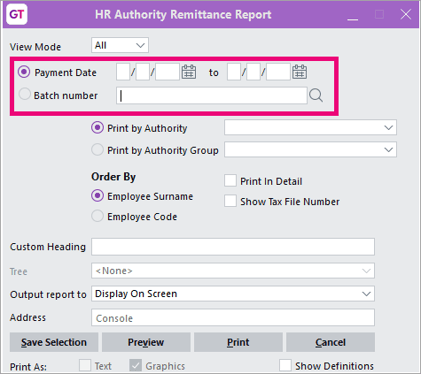Open the calendar picker for start payment date
This screenshot has width=421, height=374.
(189, 72)
